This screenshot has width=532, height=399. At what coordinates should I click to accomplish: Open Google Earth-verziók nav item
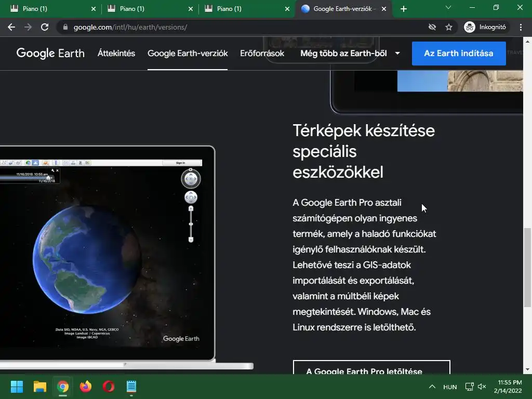(x=188, y=54)
